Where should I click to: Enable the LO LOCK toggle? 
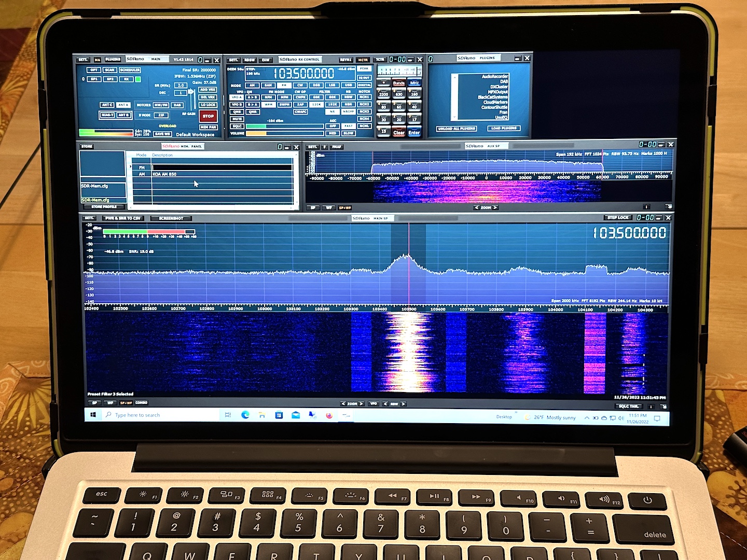pos(208,105)
